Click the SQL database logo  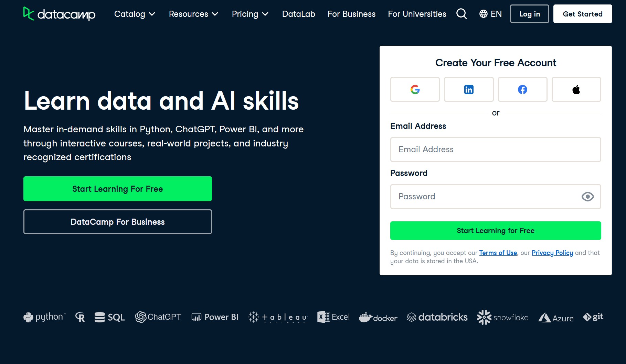point(109,317)
